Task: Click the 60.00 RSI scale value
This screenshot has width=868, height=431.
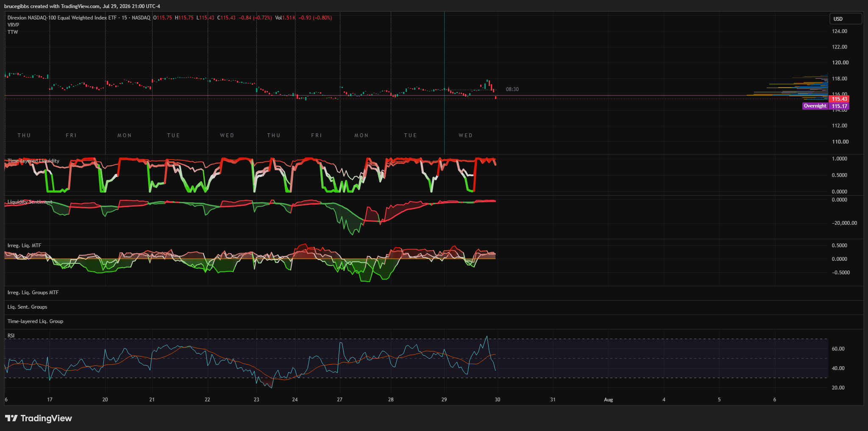Action: pyautogui.click(x=838, y=349)
